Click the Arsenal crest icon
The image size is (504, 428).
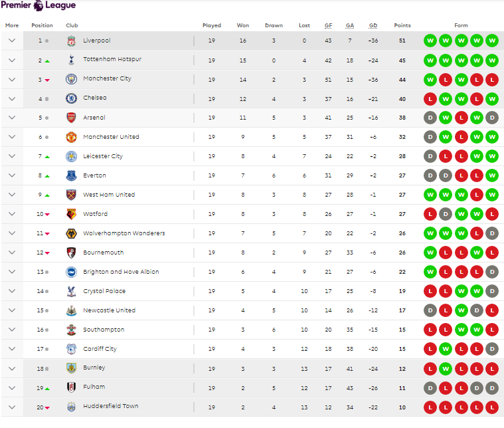tap(71, 118)
